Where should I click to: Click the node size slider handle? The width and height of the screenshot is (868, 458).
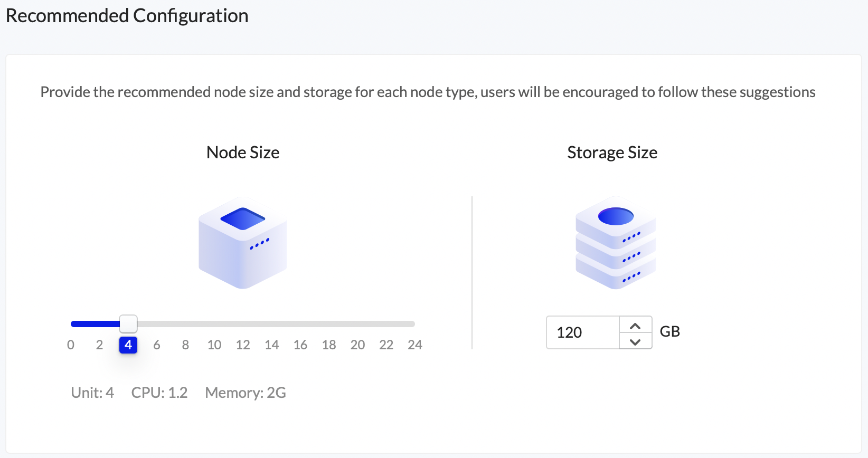pos(128,323)
